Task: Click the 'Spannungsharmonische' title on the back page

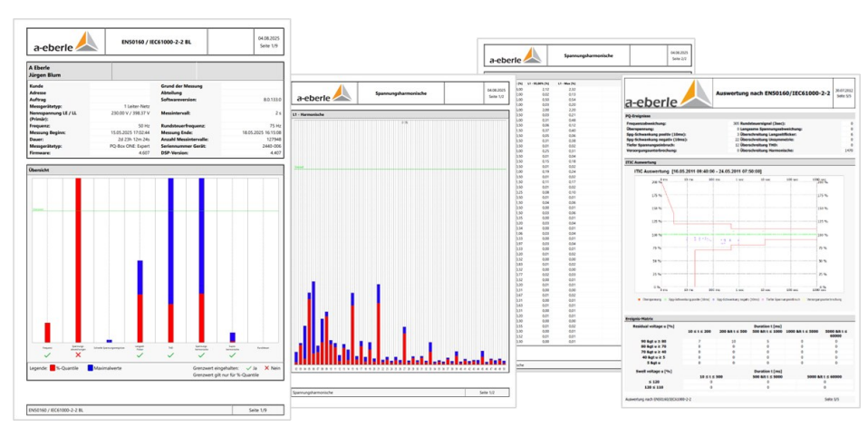Action: [589, 55]
